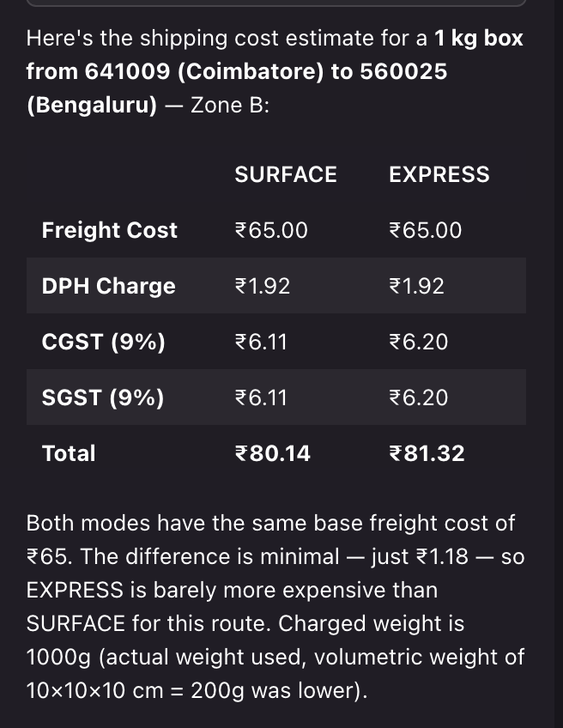This screenshot has height=728, width=563.
Task: Select the Total row label
Action: click(x=69, y=453)
